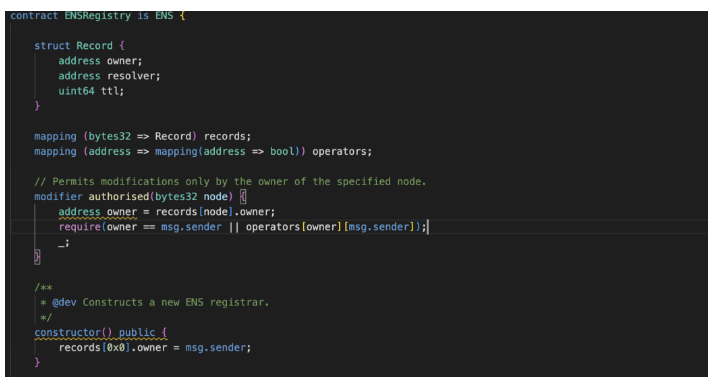Click the closing brace of struct Record

click(x=37, y=106)
